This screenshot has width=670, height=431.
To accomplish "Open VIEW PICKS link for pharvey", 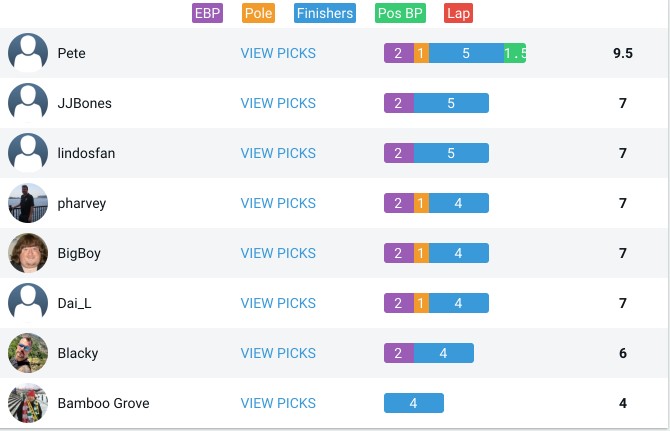I will pos(278,203).
